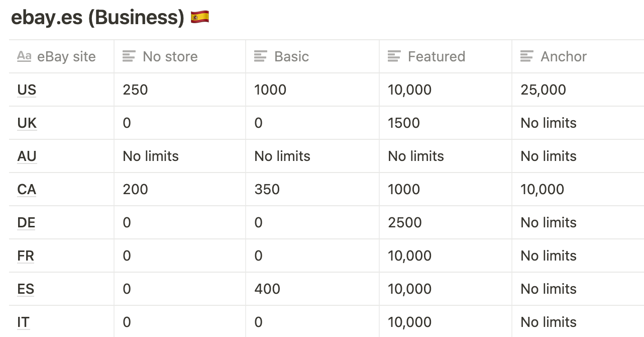Click the text-type icon beside Basic header
Viewport: 644px width, 337px height.
[260, 56]
